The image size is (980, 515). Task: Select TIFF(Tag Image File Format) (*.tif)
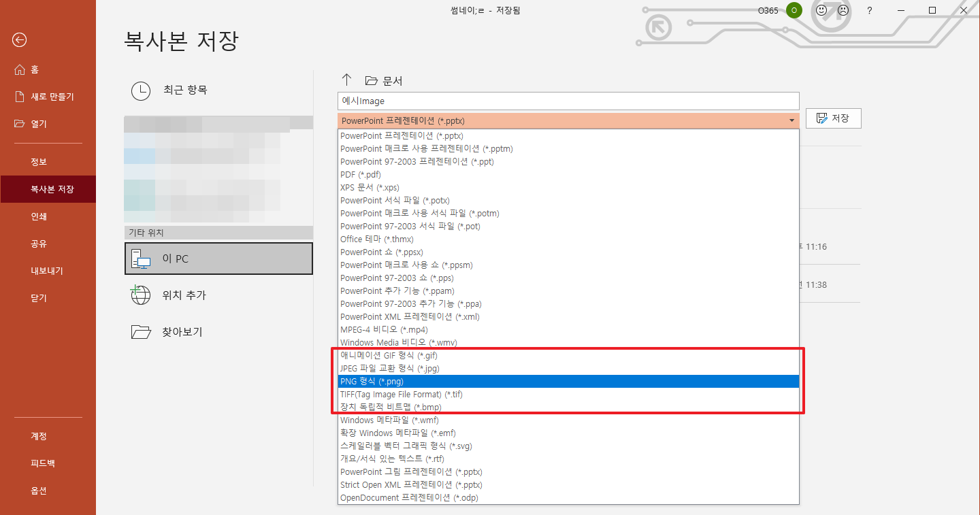568,395
